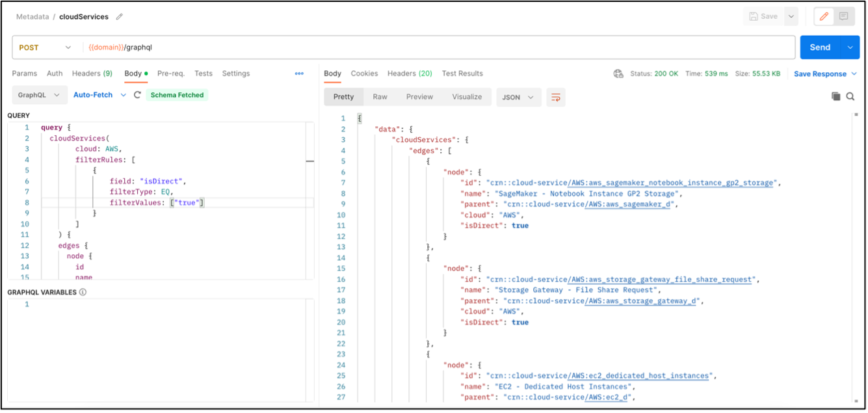Image resolution: width=868 pixels, height=413 pixels.
Task: Open the Save options dropdown arrow
Action: point(791,16)
